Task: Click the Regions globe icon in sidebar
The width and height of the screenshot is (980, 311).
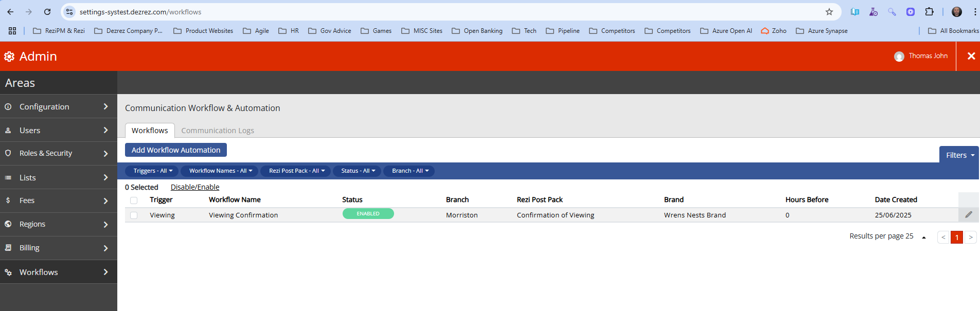Action: point(8,224)
